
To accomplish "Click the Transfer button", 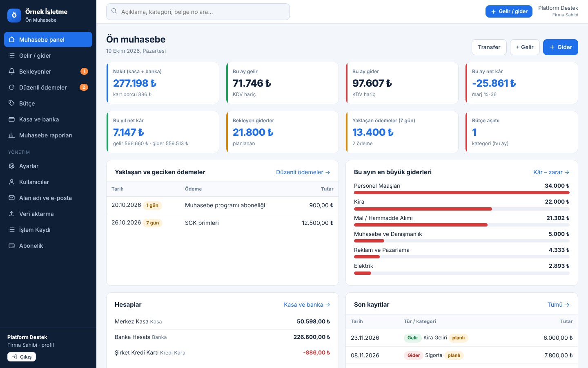I will coord(489,47).
